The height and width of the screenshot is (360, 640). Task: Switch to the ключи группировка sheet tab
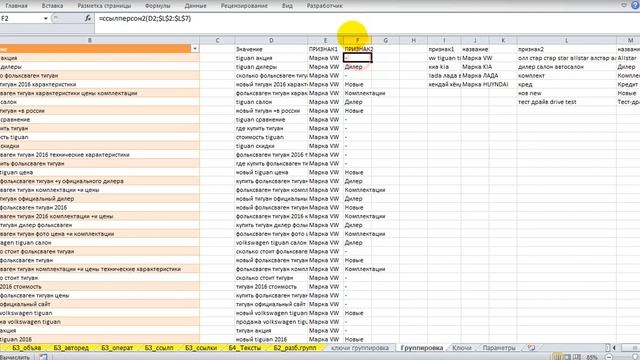point(360,348)
